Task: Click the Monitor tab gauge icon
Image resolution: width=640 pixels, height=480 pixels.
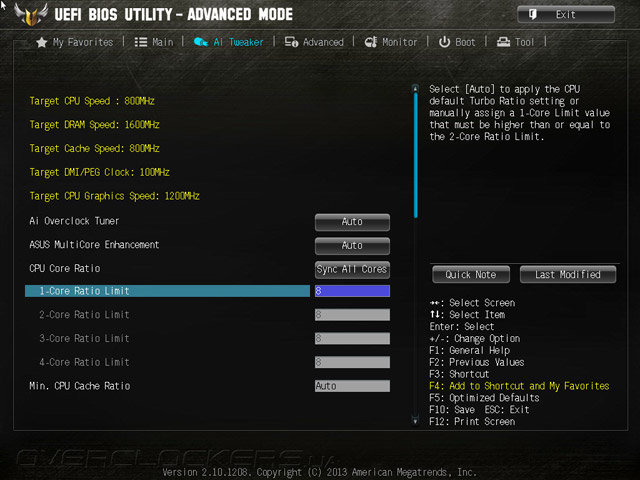Action: tap(371, 42)
